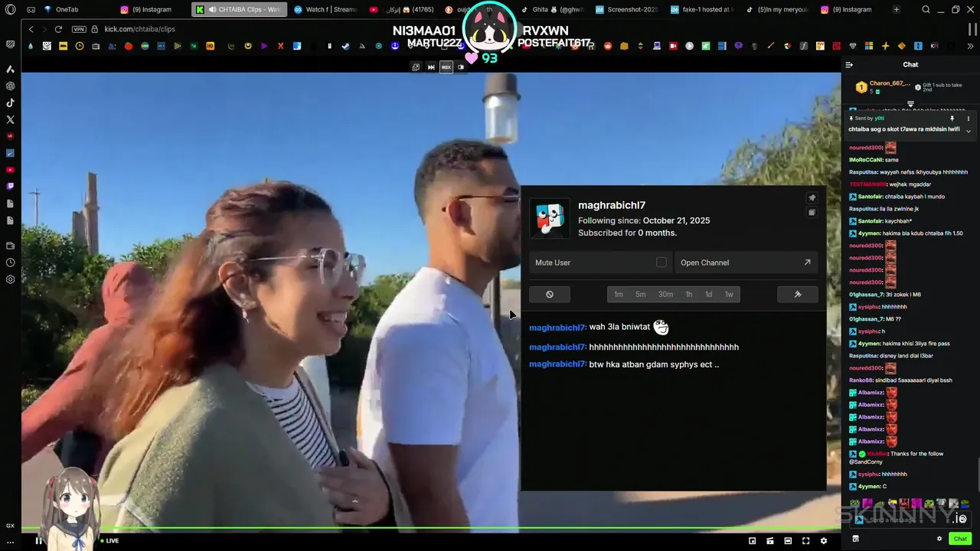The width and height of the screenshot is (980, 551).
Task: Click the maghrabichl7 username in first message
Action: tap(557, 328)
